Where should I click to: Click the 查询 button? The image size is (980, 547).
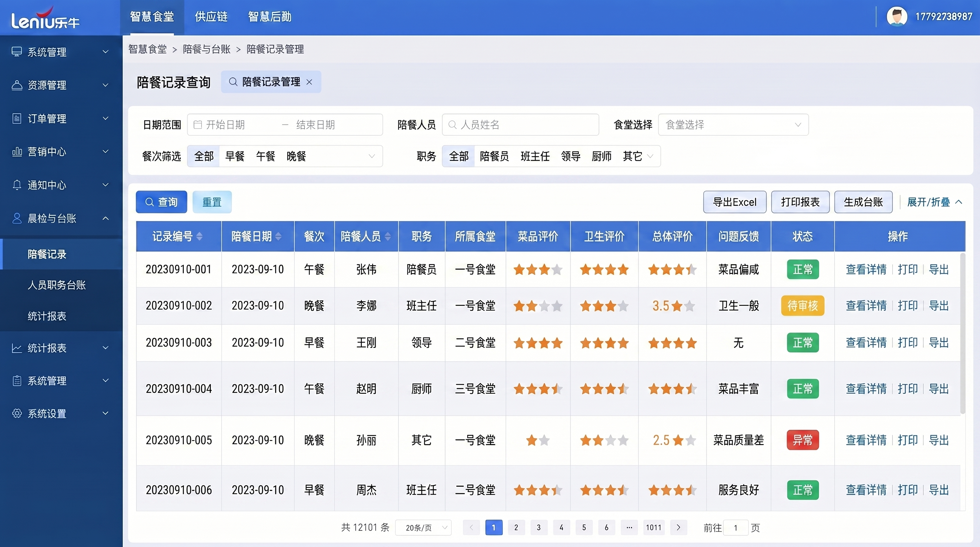click(161, 202)
